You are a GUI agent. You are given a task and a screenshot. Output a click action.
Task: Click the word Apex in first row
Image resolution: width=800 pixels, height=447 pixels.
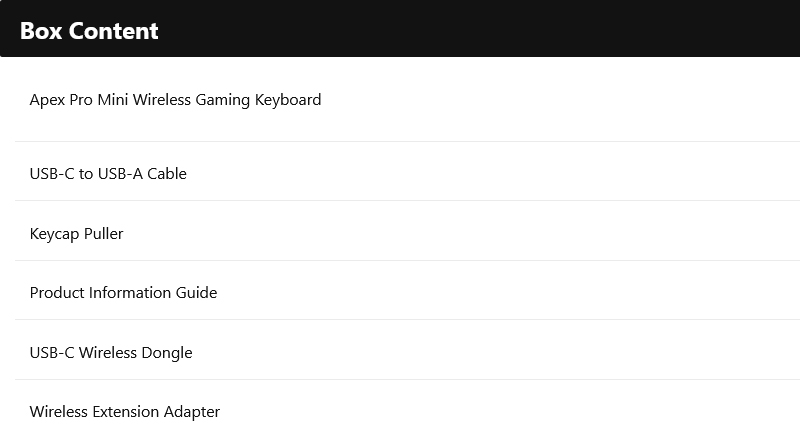[x=47, y=100]
